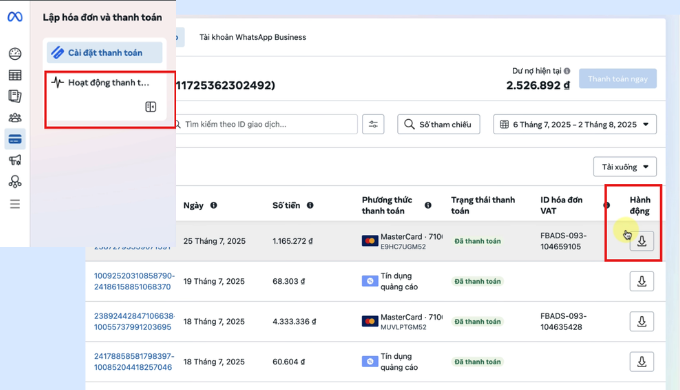Open the three-circle group icon in sidebar
Image resolution: width=680 pixels, height=390 pixels.
click(15, 181)
